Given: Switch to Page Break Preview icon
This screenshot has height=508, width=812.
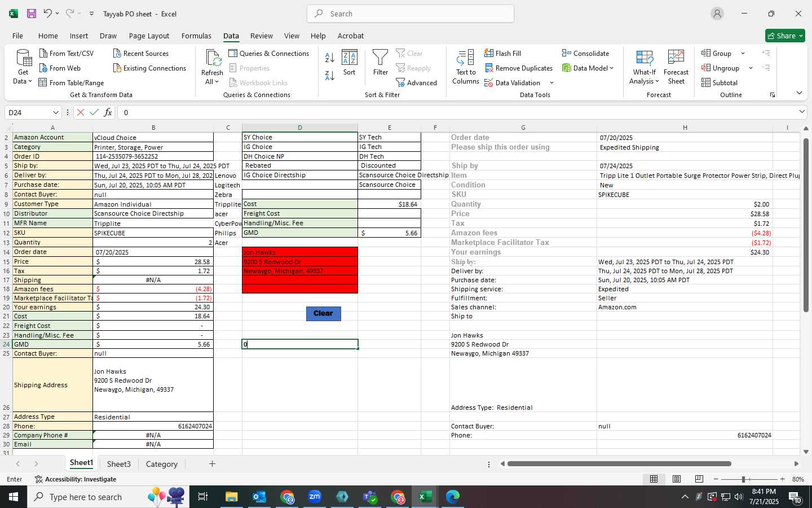Looking at the screenshot, I should coord(699,479).
